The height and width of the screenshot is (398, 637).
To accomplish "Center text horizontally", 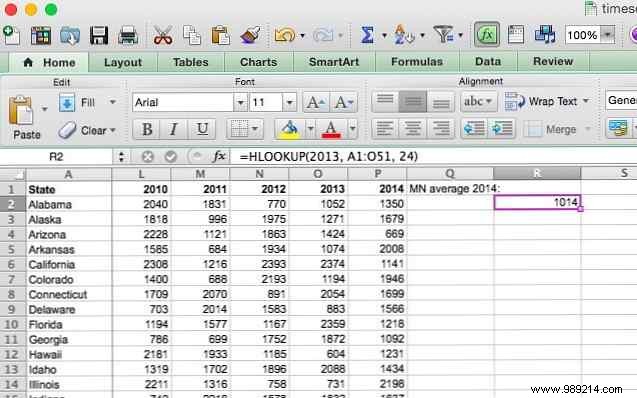I will (413, 129).
